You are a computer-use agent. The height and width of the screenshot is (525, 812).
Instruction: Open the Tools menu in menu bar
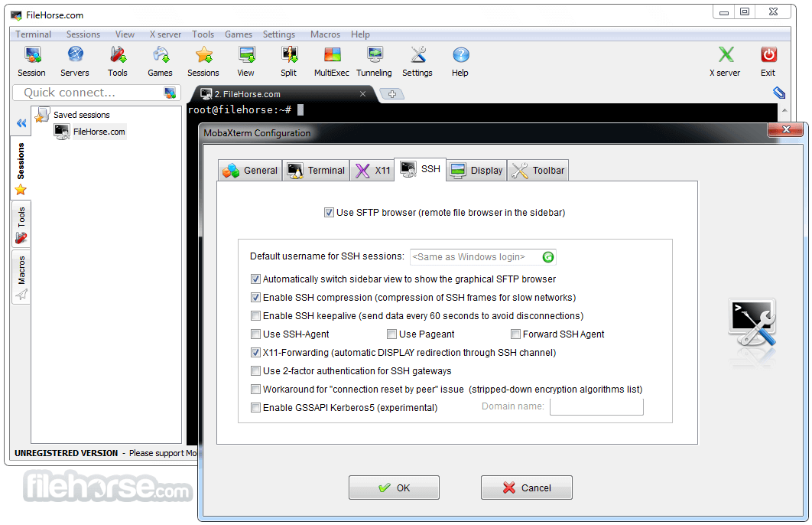[x=203, y=34]
